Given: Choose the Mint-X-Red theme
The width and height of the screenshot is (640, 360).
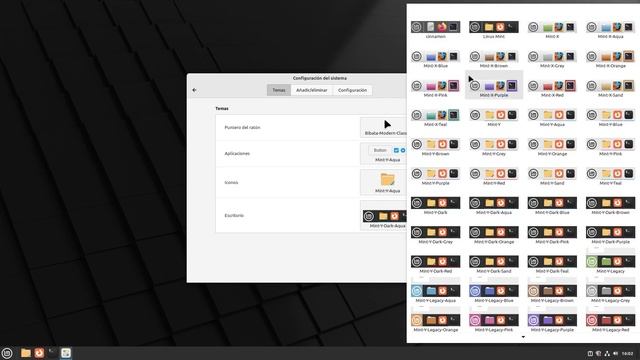Looking at the screenshot, I should point(552,88).
